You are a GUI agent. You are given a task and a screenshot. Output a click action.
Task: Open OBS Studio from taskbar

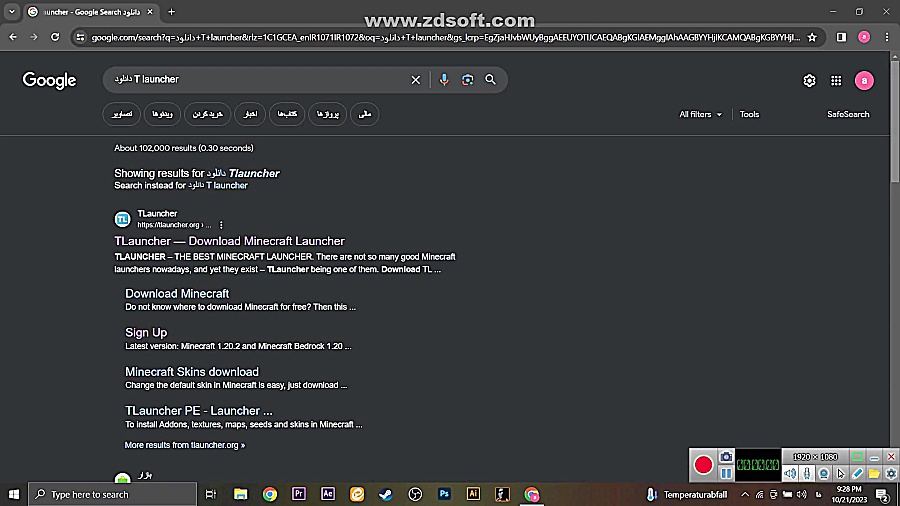tap(415, 494)
